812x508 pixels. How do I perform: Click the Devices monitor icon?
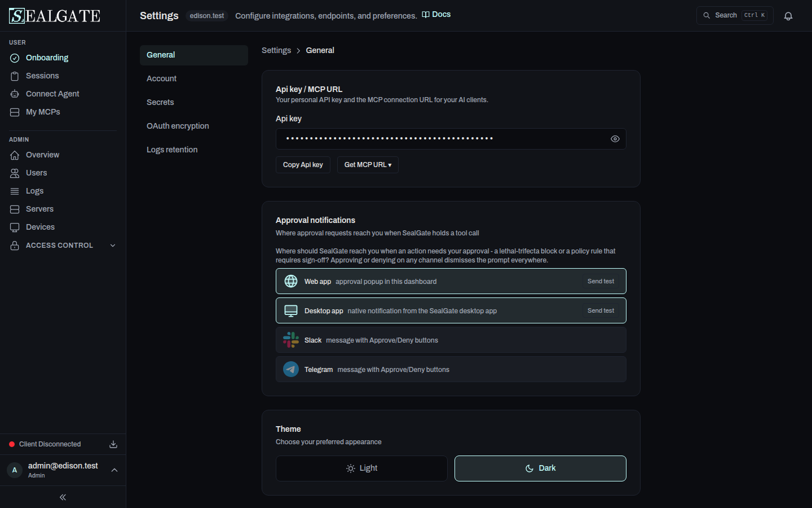(15, 227)
